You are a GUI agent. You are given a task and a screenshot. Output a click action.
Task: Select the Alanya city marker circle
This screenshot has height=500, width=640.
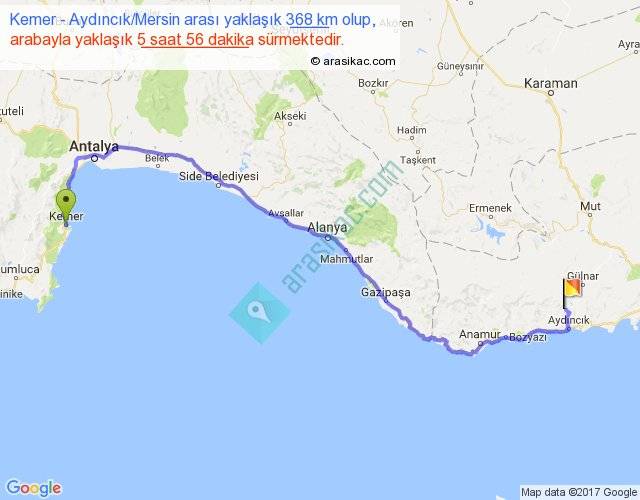coord(328,238)
